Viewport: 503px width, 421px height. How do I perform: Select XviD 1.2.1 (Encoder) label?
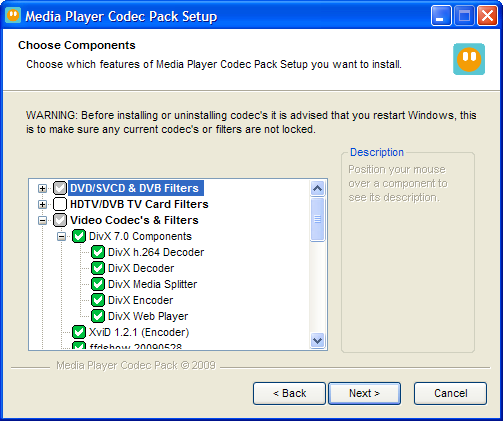139,332
